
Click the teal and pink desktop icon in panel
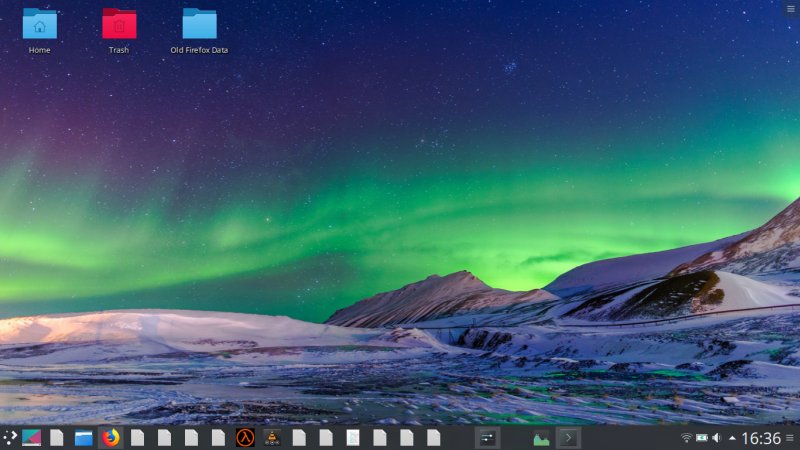click(x=32, y=438)
